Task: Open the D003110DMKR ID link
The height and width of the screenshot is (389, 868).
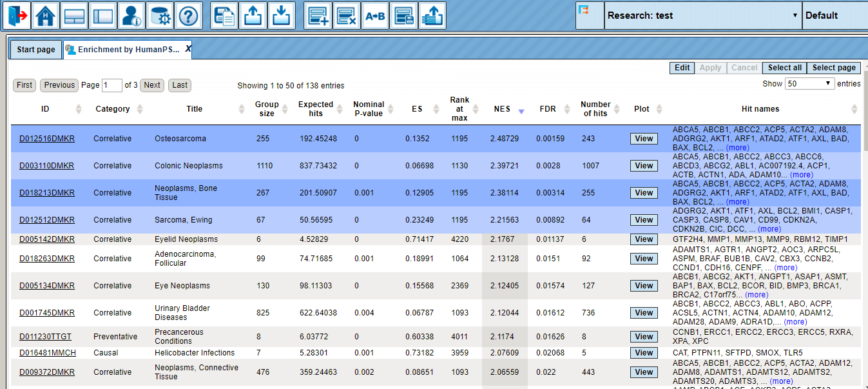Action: click(x=46, y=166)
